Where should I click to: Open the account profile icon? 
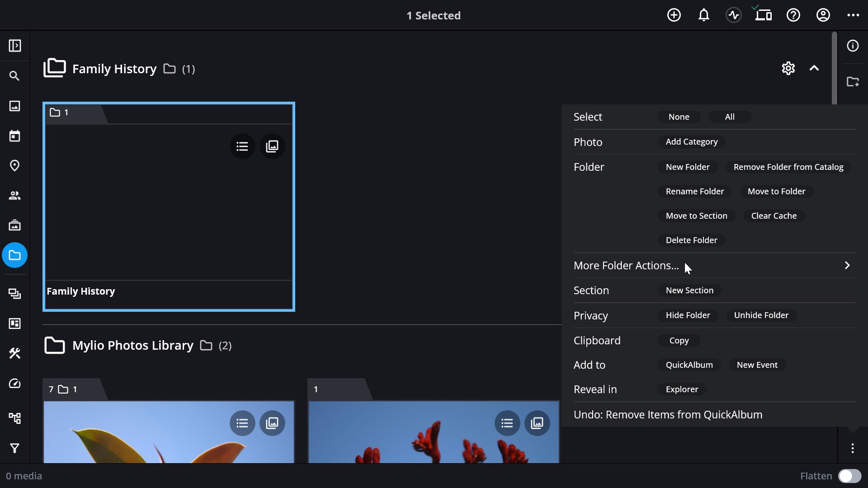coord(823,15)
